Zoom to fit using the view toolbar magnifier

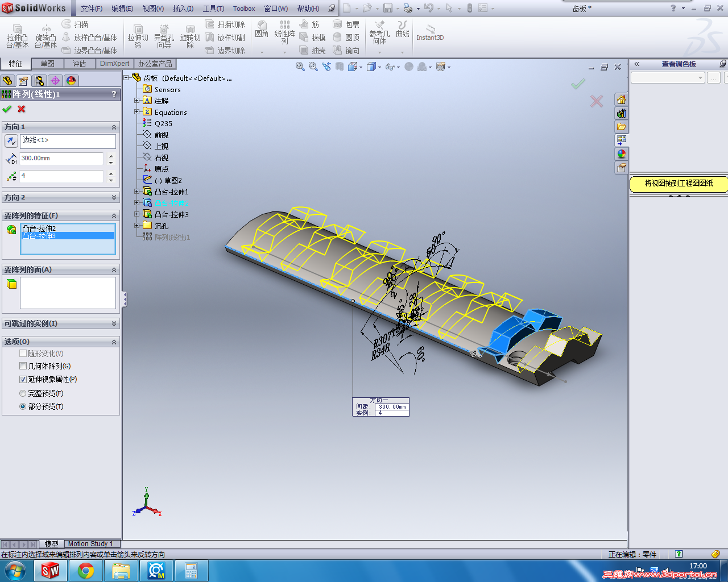coord(300,66)
